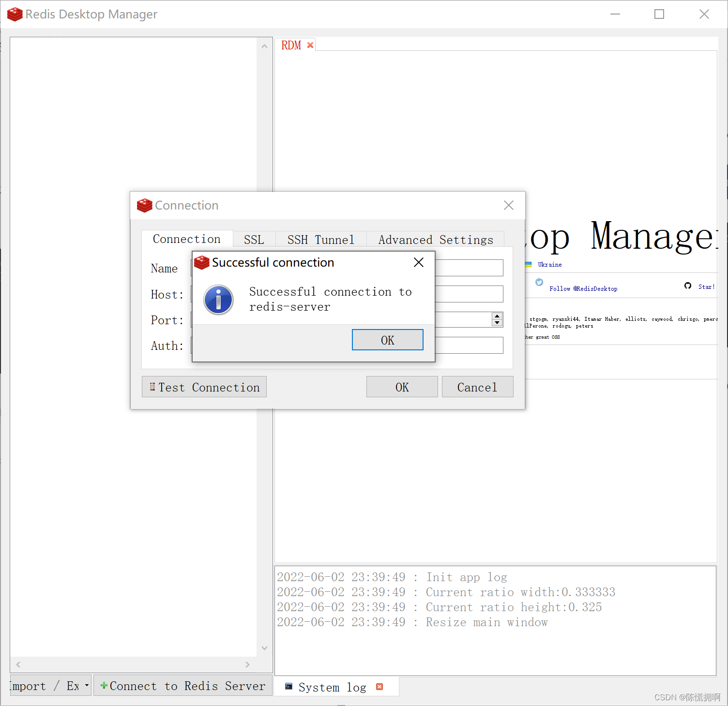Viewport: 728px width, 706px height.
Task: Click the Test Connection button
Action: point(204,387)
